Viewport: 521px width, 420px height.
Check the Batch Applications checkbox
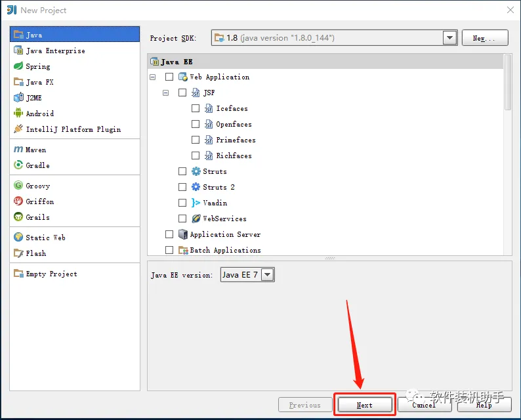[x=169, y=250]
